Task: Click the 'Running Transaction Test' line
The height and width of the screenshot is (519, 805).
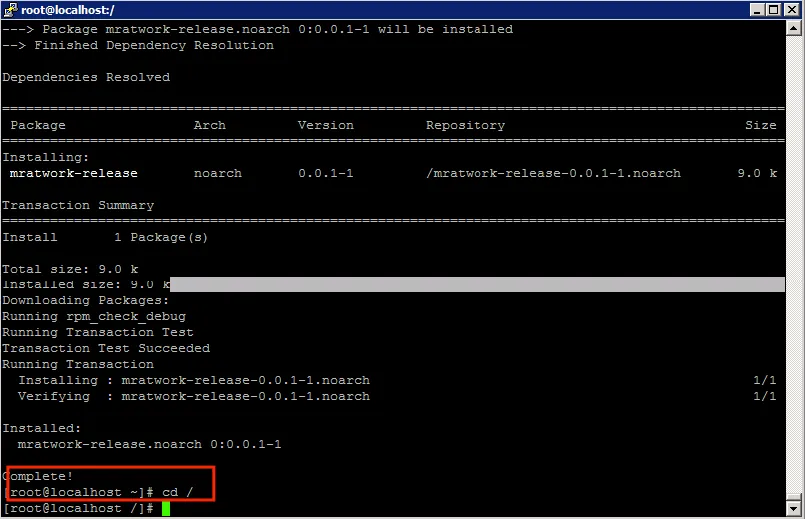Action: pyautogui.click(x=98, y=333)
